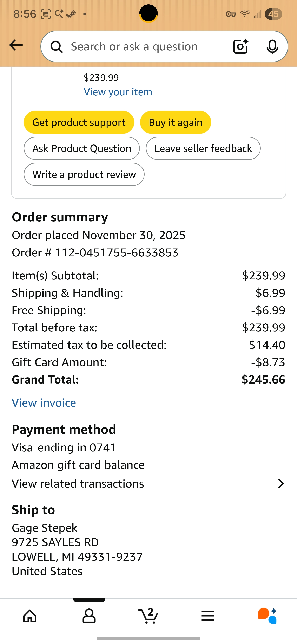This screenshot has width=297, height=644.
Task: Launch the Rufus AI assistant icon
Action: click(x=267, y=616)
